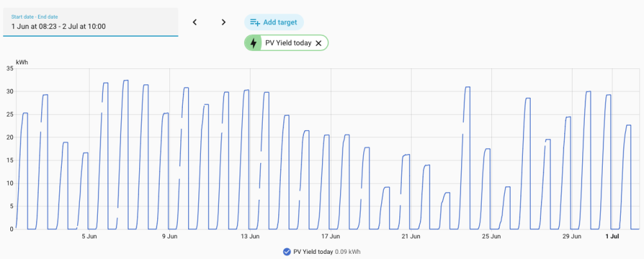Add target button label
This screenshot has height=259, width=644.
(280, 22)
